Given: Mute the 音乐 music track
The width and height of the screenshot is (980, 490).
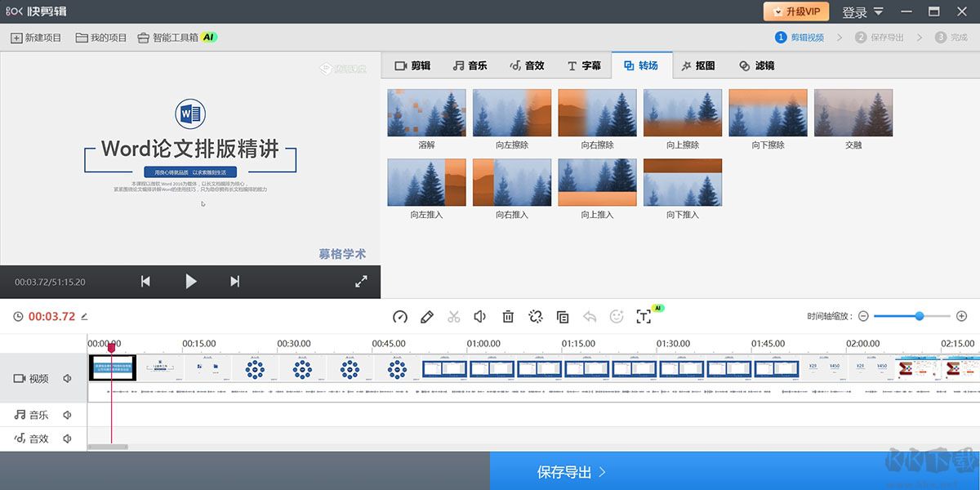Looking at the screenshot, I should click(67, 414).
